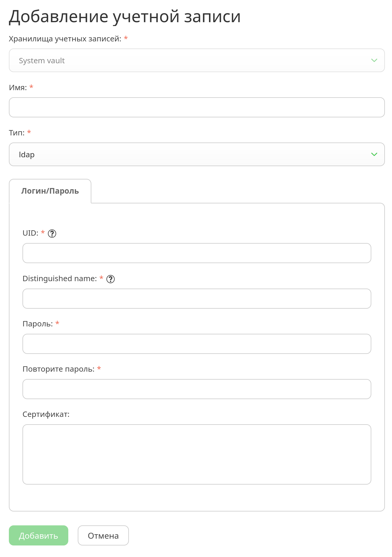
Task: Open the System vault storage dropdown
Action: [x=197, y=60]
